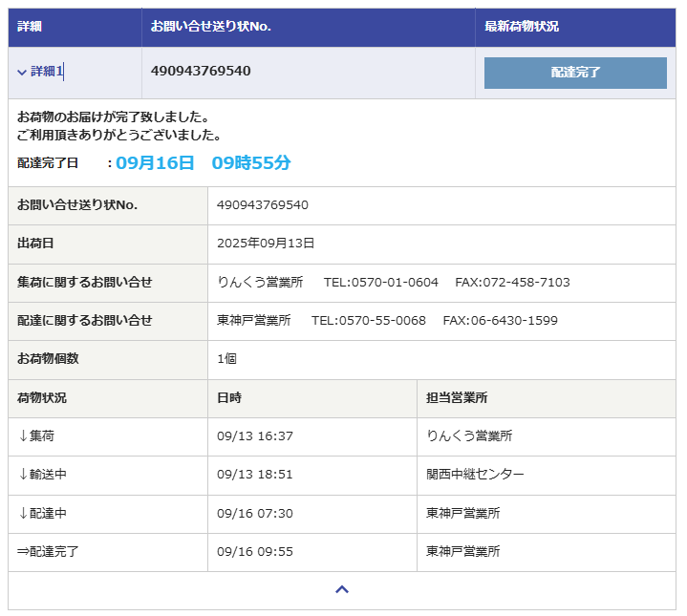
Task: Click the 配達完了 status button
Action: pyautogui.click(x=575, y=73)
